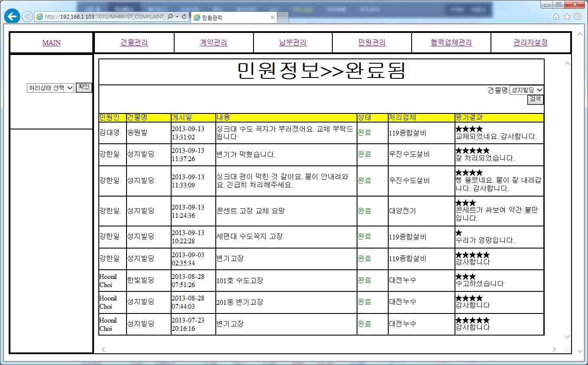588x365 pixels.
Task: Click the browser Back arrow button
Action: 12,16
